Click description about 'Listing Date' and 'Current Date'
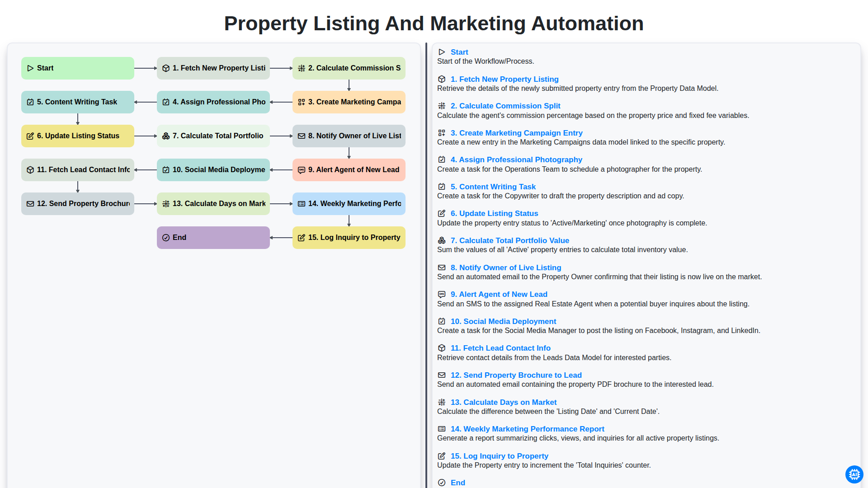Viewport: 868px width, 488px height. coord(548,411)
